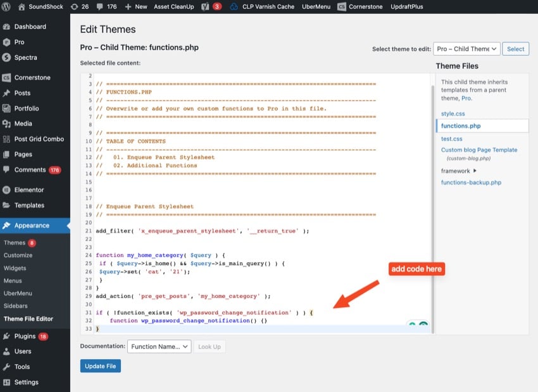Click the Yoast SEO icon in admin bar
The height and width of the screenshot is (392, 538).
point(205,6)
